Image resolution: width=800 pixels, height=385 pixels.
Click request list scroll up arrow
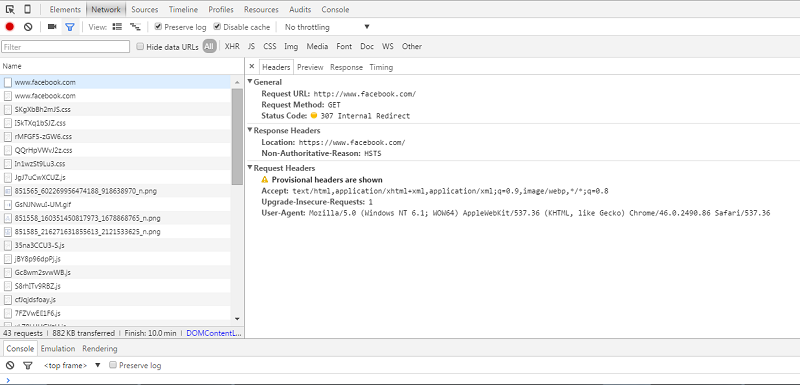coord(237,82)
